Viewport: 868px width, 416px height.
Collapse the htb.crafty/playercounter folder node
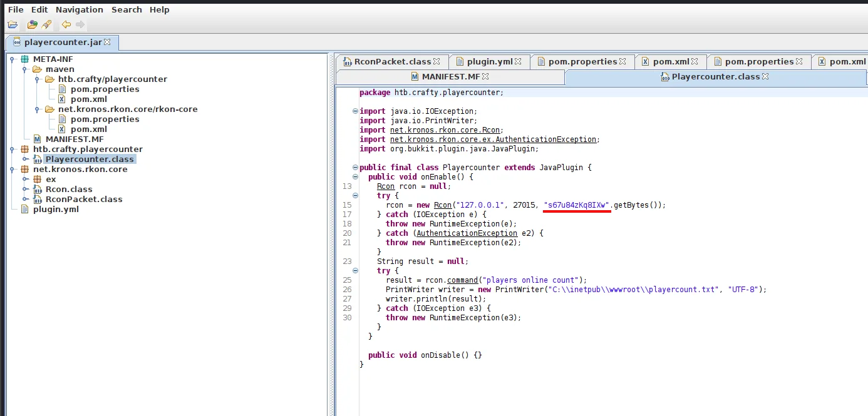pos(38,79)
